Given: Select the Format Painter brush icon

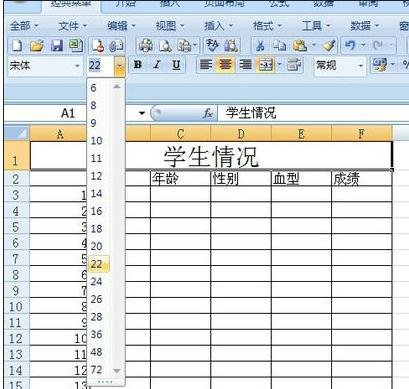Looking at the screenshot, I should click(x=329, y=46).
